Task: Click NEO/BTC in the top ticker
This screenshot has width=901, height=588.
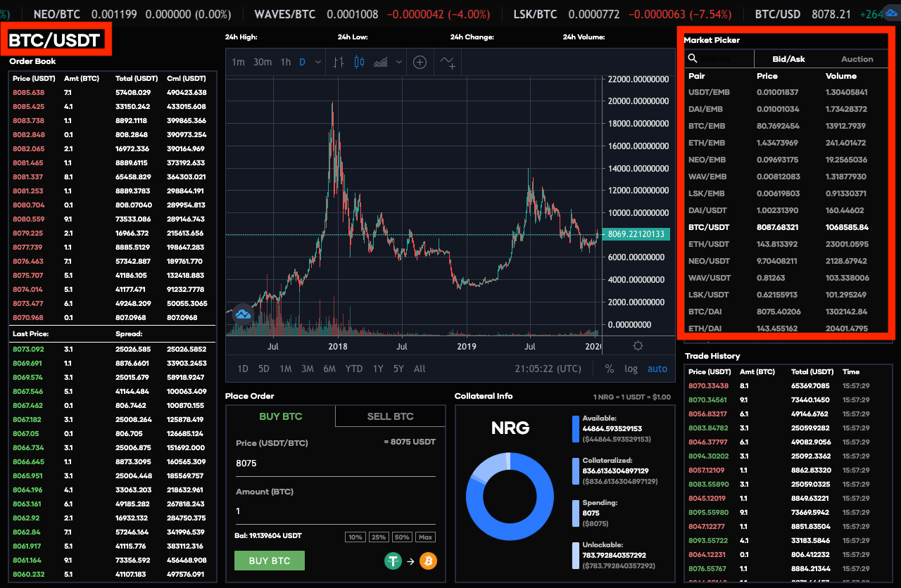Action: click(x=58, y=14)
